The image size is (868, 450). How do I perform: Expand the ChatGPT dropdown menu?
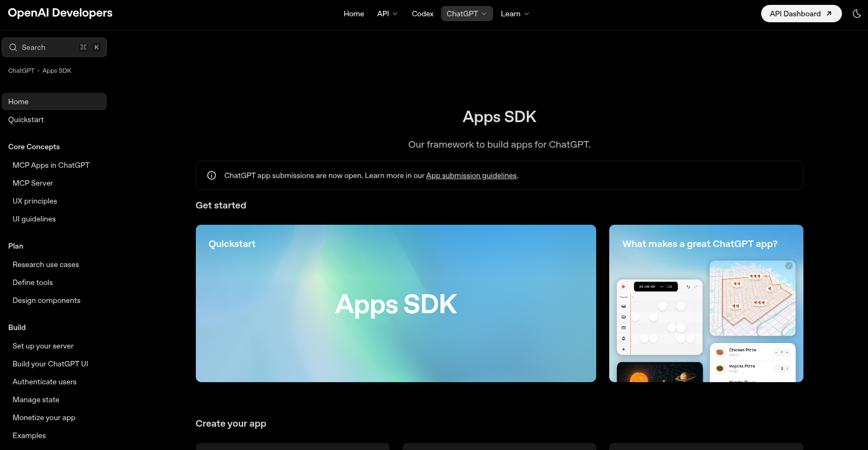(x=467, y=14)
